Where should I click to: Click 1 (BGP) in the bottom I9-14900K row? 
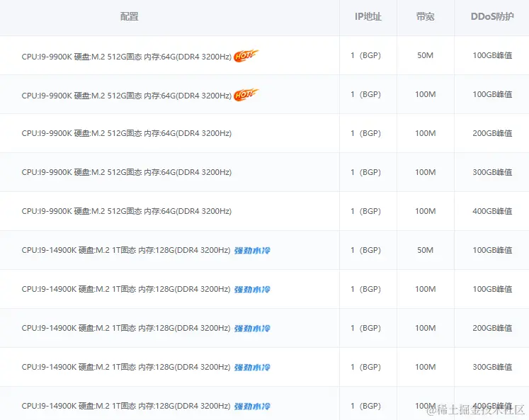pyautogui.click(x=365, y=406)
